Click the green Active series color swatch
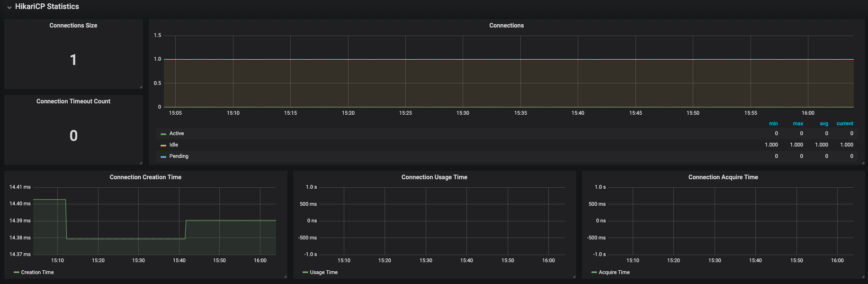 [x=163, y=134]
